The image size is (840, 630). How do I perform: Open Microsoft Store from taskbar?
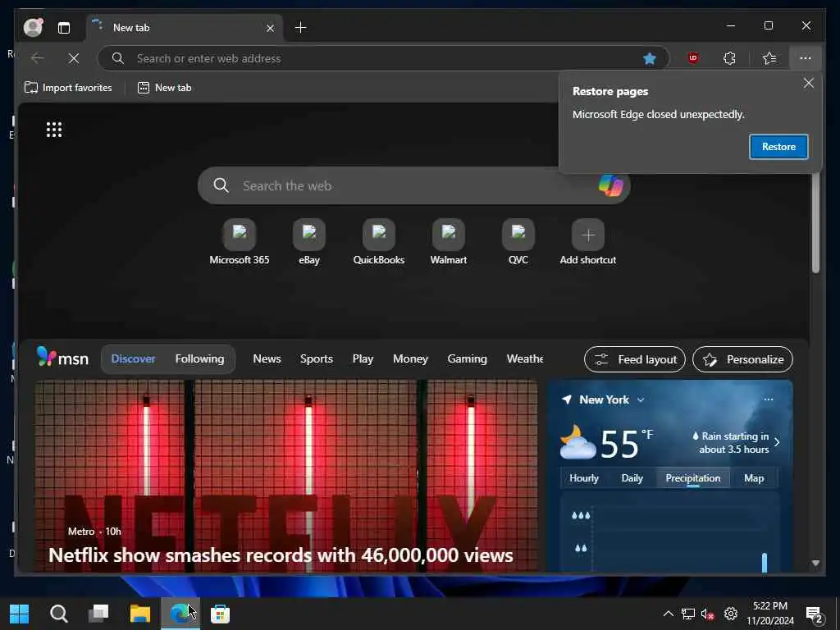pos(220,614)
